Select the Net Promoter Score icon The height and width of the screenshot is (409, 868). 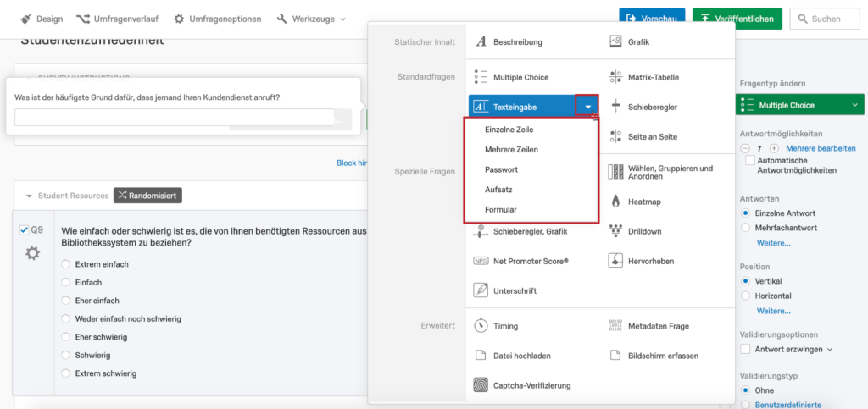[x=481, y=262]
